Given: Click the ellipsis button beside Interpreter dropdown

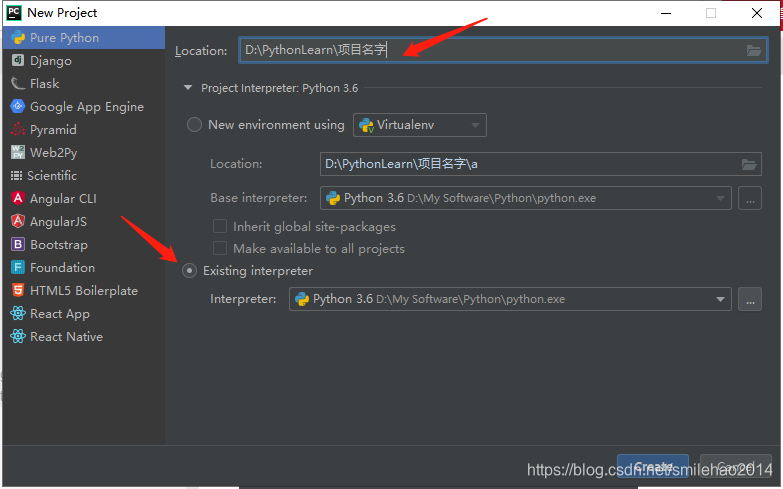Looking at the screenshot, I should tap(750, 299).
